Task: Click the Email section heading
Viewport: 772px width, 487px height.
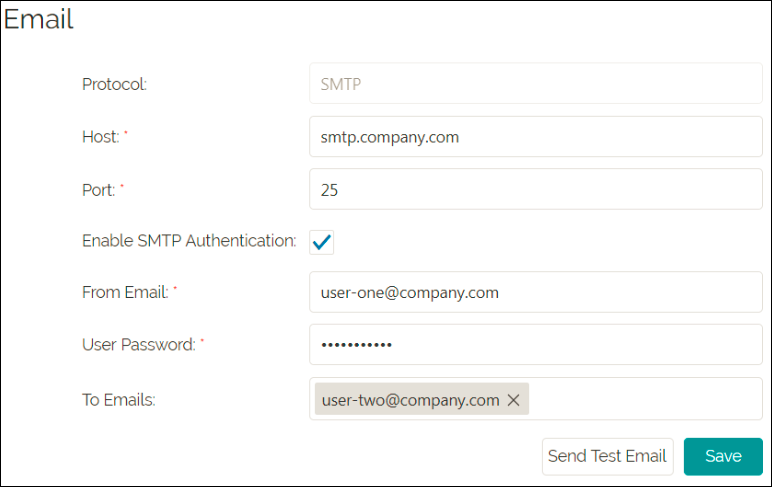Action: click(39, 20)
